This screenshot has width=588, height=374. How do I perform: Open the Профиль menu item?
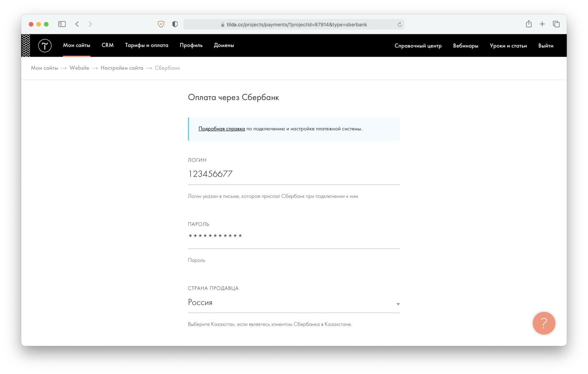click(191, 45)
